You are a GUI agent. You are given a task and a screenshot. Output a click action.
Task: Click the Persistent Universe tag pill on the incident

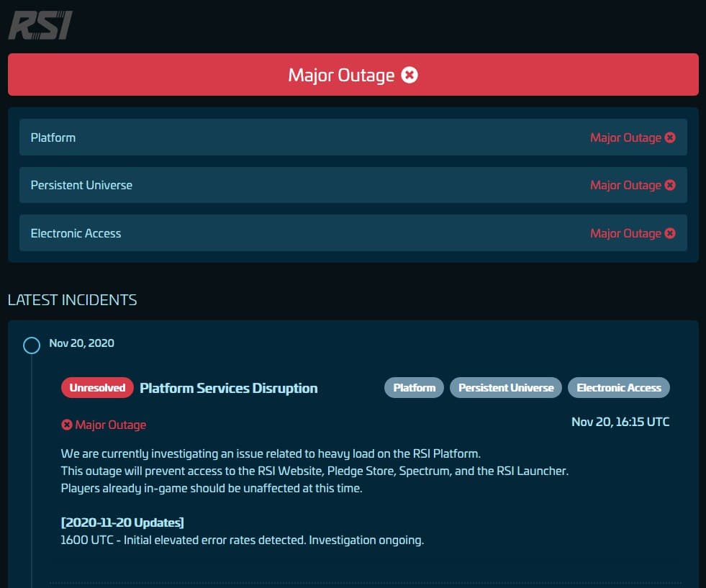(506, 388)
